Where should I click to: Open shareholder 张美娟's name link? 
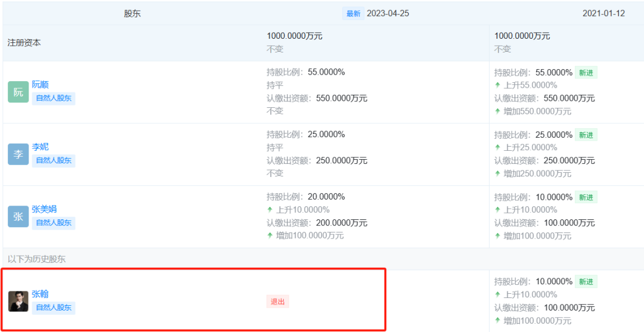click(45, 209)
